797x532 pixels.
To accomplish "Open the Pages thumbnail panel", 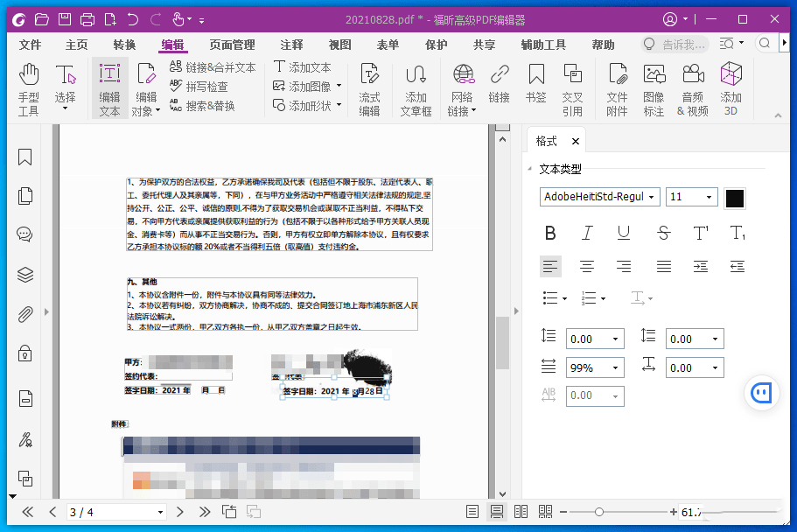I will coord(24,196).
